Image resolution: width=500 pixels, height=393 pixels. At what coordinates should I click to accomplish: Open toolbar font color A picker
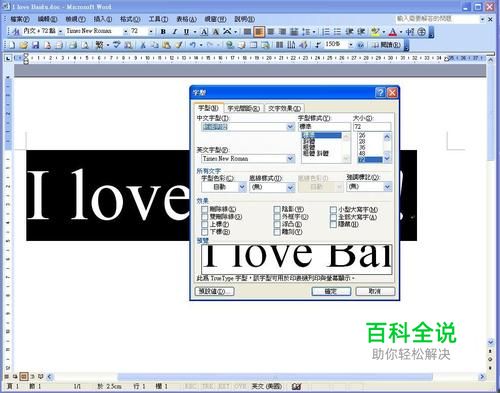401,32
